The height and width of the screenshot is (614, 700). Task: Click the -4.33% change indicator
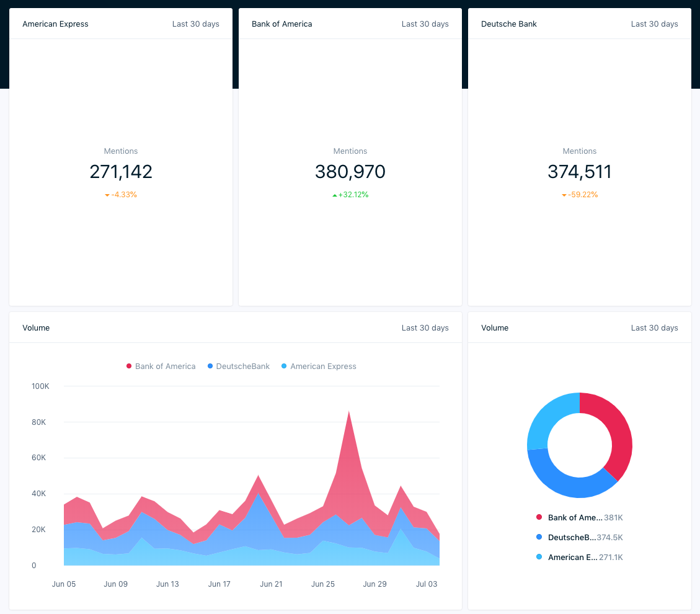pyautogui.click(x=121, y=195)
